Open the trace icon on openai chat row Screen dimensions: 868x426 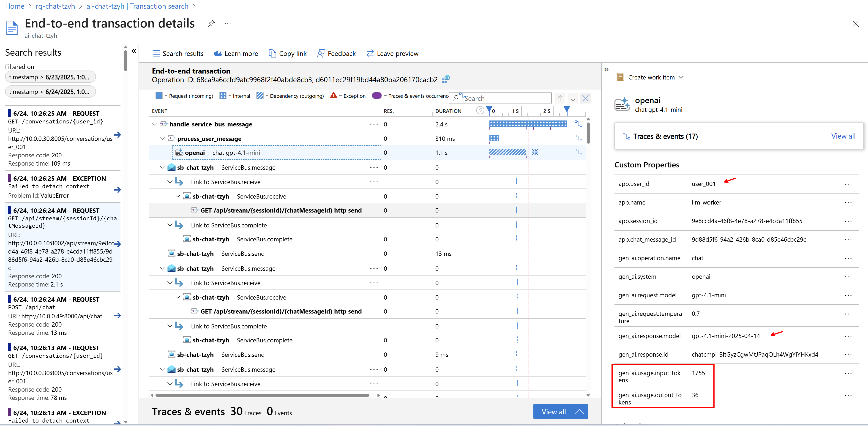[x=578, y=152]
